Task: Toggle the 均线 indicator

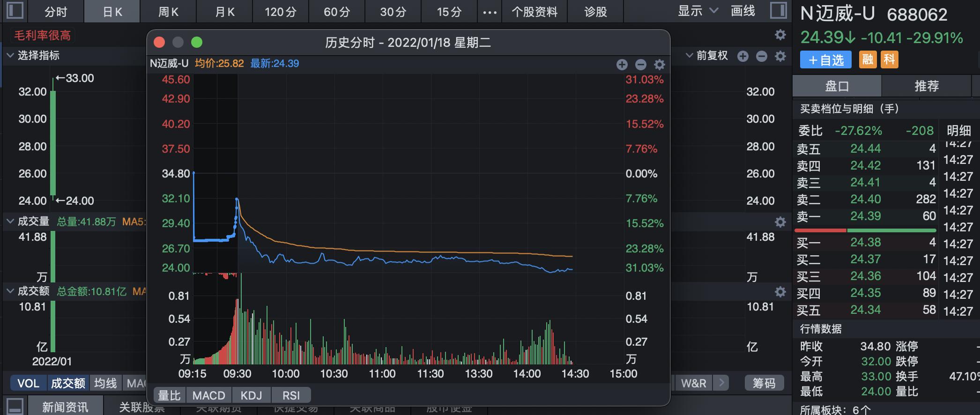Action: [x=105, y=383]
